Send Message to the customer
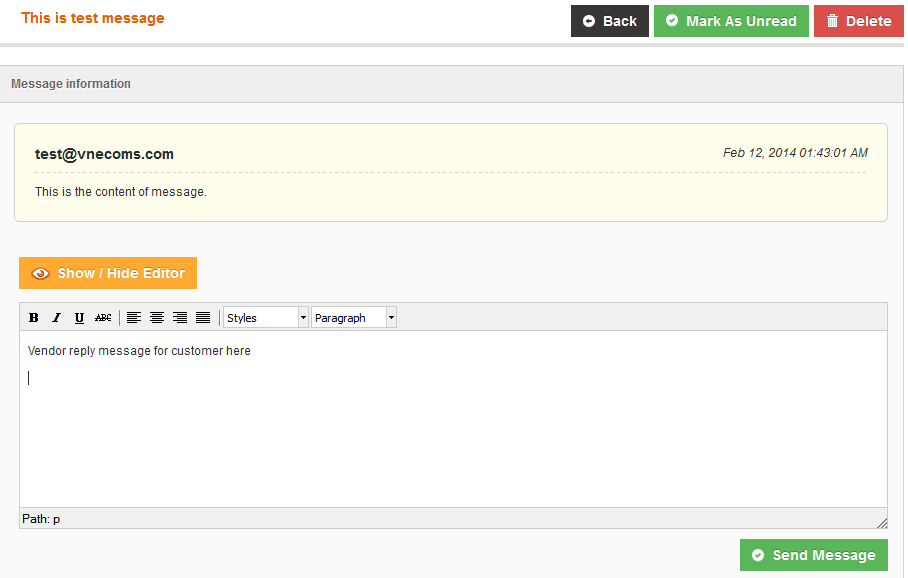Viewport: 908px width, 578px height. pos(813,555)
